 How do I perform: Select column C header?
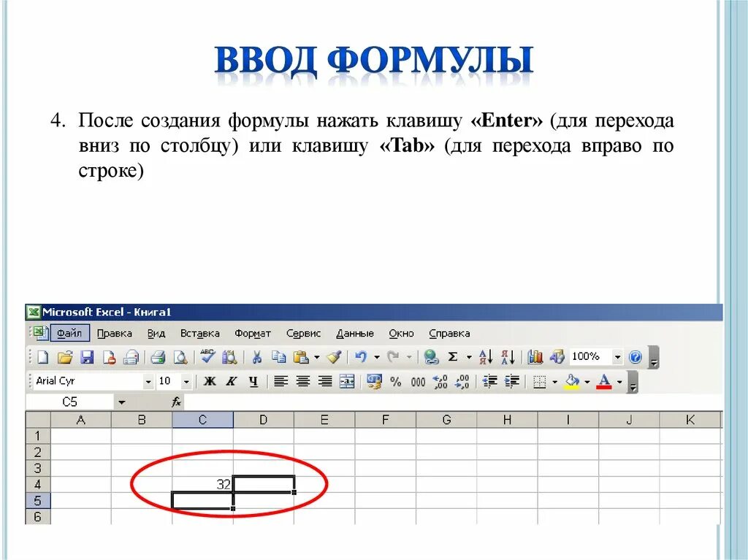tap(203, 420)
